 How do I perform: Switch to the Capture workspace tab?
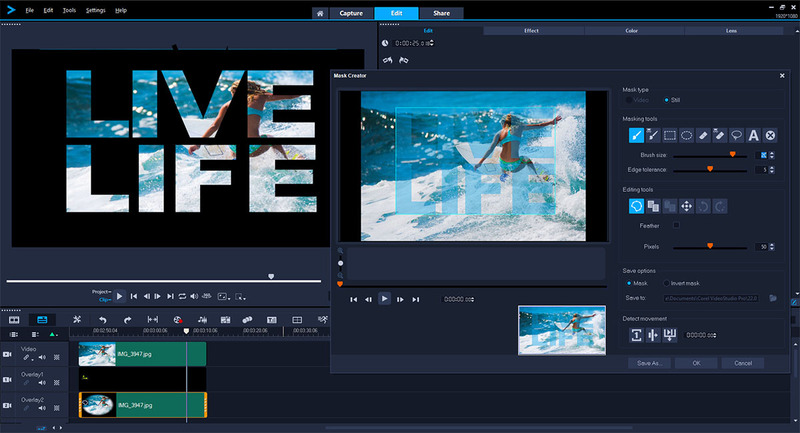click(x=351, y=13)
